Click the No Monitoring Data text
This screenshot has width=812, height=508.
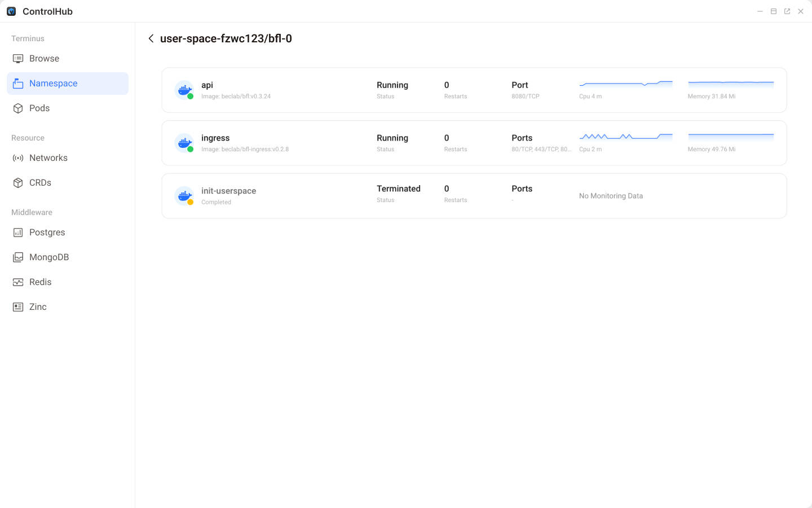(611, 196)
